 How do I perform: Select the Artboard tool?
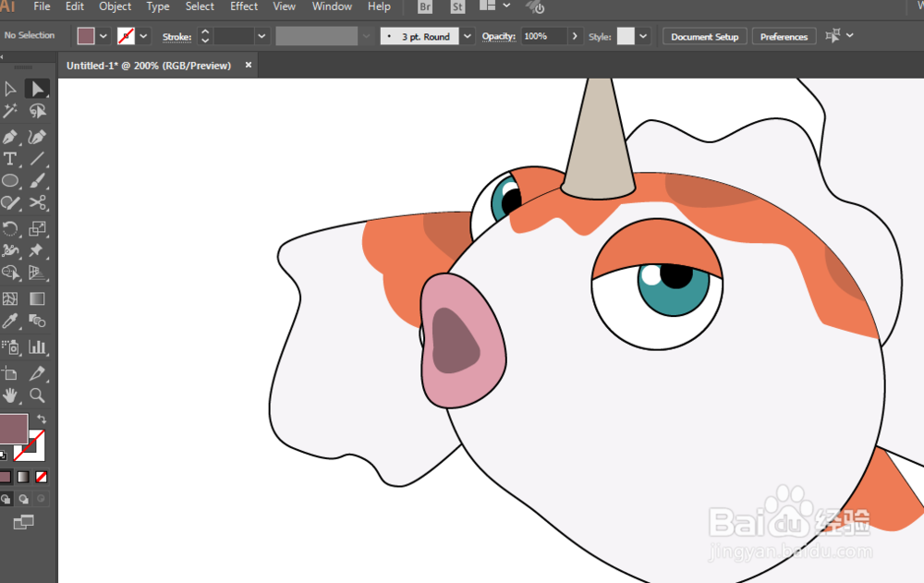pos(10,374)
